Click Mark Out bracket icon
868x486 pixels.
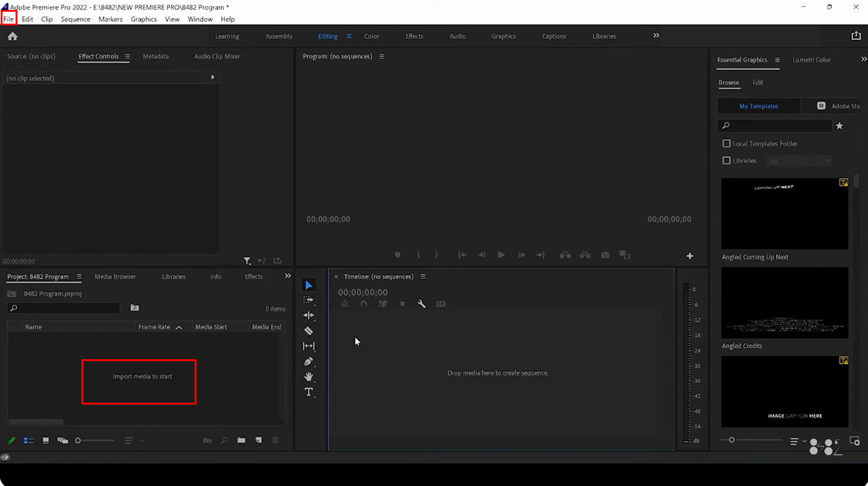click(436, 255)
